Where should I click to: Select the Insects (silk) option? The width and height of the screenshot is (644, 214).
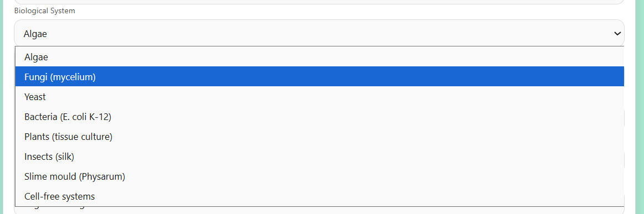click(320, 156)
